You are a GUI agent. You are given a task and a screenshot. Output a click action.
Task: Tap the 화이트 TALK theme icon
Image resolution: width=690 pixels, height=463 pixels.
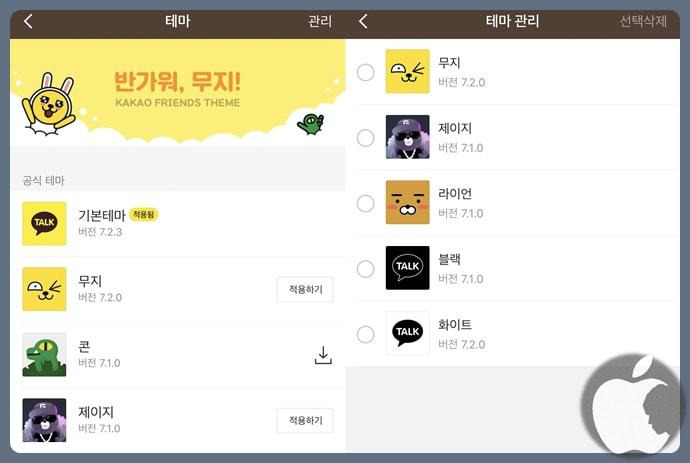click(x=407, y=333)
